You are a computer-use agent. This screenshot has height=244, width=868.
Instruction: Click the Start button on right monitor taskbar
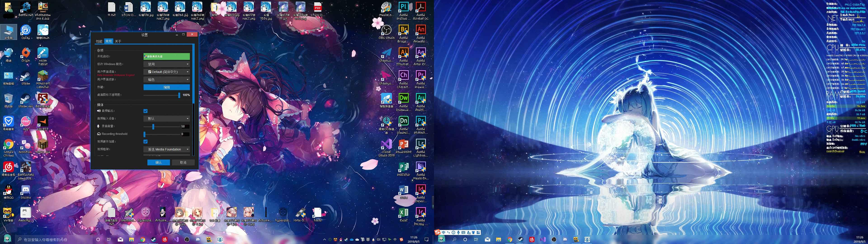[x=441, y=239]
